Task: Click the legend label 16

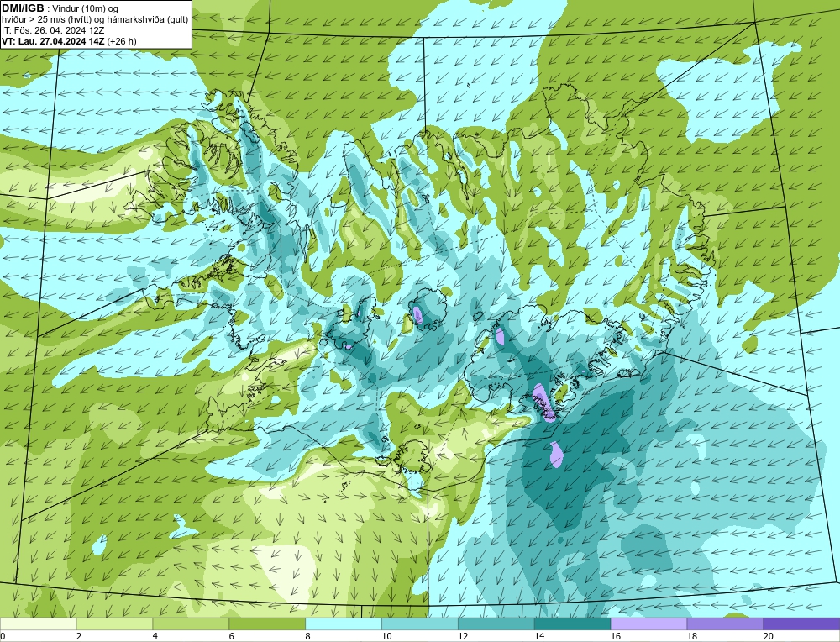Action: (616, 636)
